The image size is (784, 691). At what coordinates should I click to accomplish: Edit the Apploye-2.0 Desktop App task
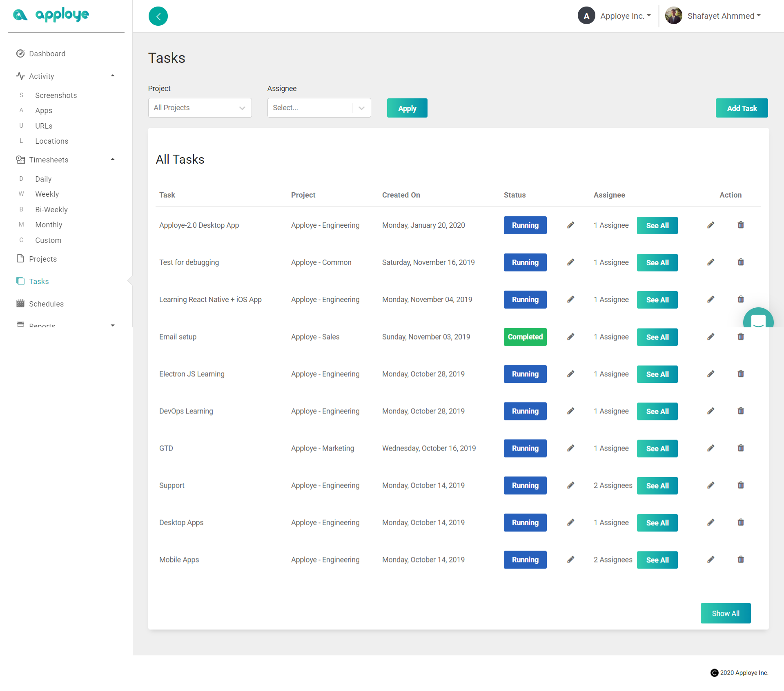pyautogui.click(x=711, y=225)
